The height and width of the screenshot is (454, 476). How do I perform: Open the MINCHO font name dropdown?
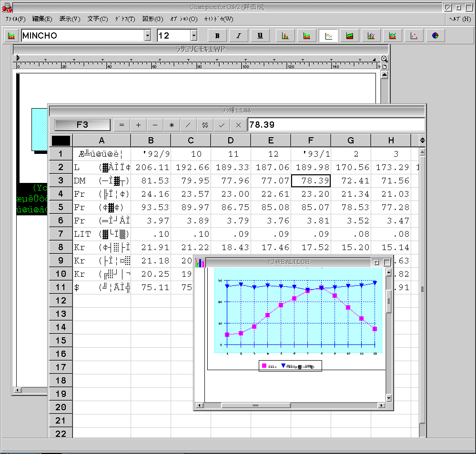point(148,36)
